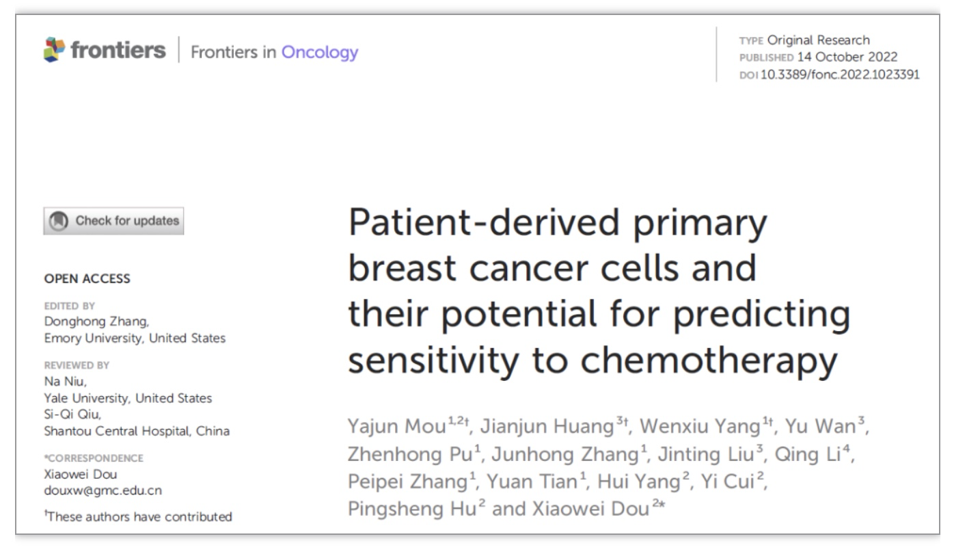Screen dimensions: 980x554
Task: Click the frontiers wordmark text
Action: [x=117, y=51]
